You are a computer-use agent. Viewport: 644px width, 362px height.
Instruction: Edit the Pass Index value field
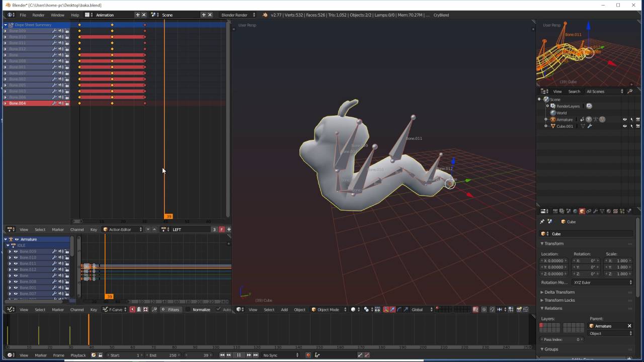pyautogui.click(x=561, y=339)
